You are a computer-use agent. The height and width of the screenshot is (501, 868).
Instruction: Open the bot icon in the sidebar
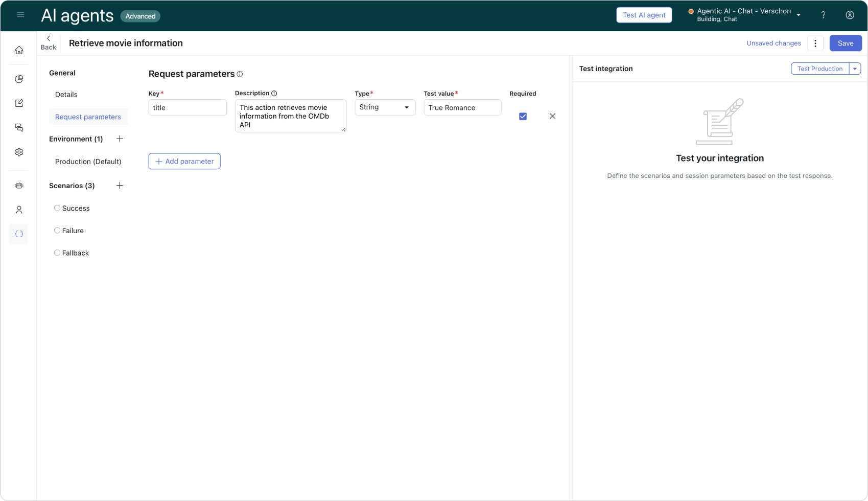tap(19, 186)
